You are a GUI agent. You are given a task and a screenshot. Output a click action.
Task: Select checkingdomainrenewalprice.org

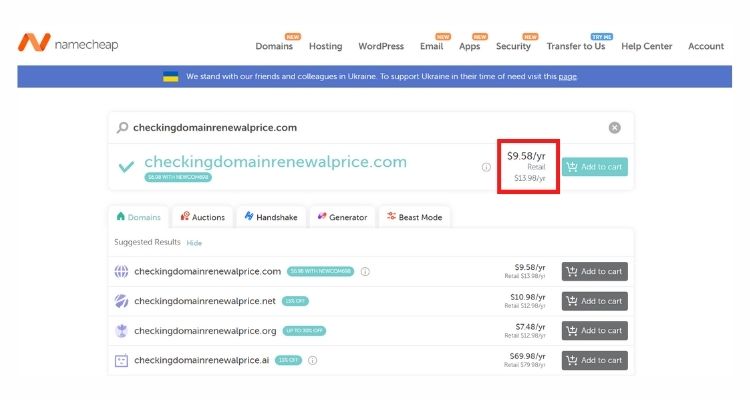point(205,331)
